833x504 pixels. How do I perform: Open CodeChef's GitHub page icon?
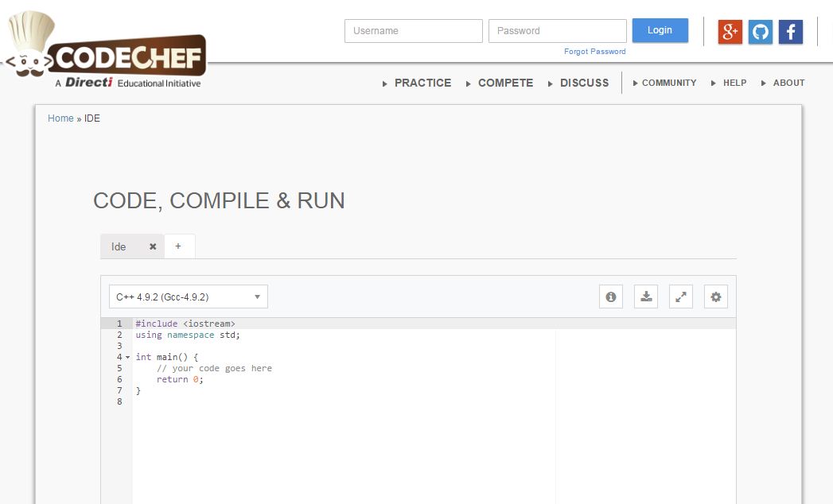760,32
